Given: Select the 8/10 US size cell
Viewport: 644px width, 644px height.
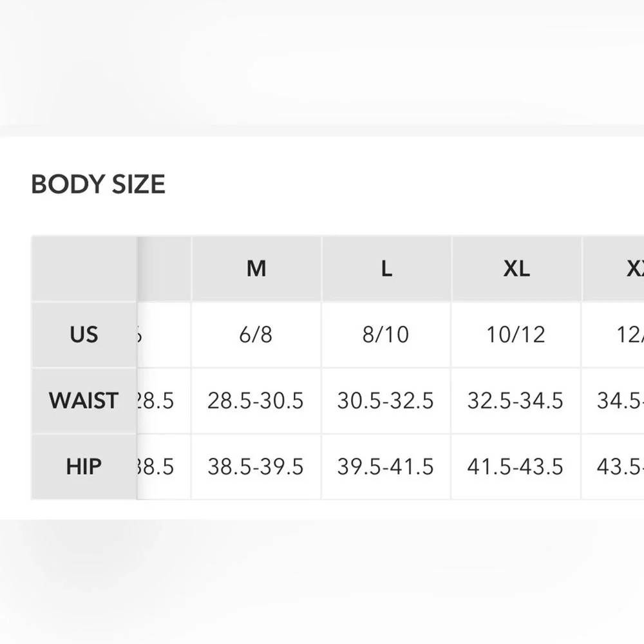Looking at the screenshot, I should [386, 335].
